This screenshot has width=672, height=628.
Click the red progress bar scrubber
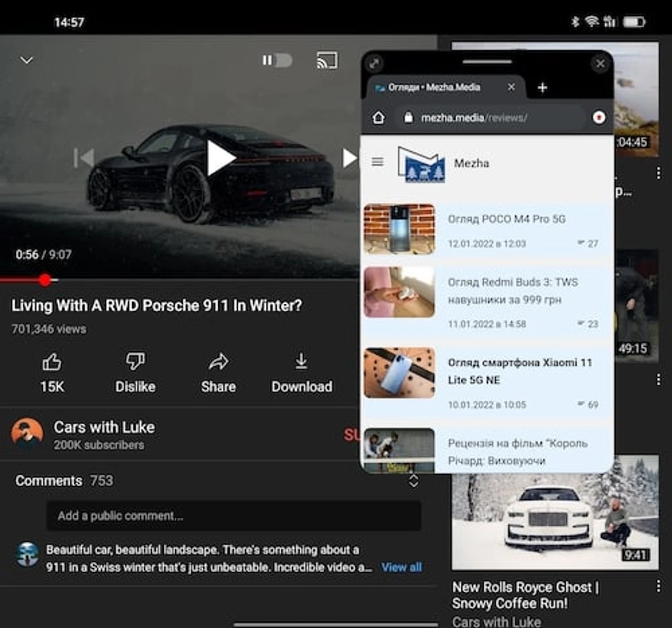click(x=45, y=280)
